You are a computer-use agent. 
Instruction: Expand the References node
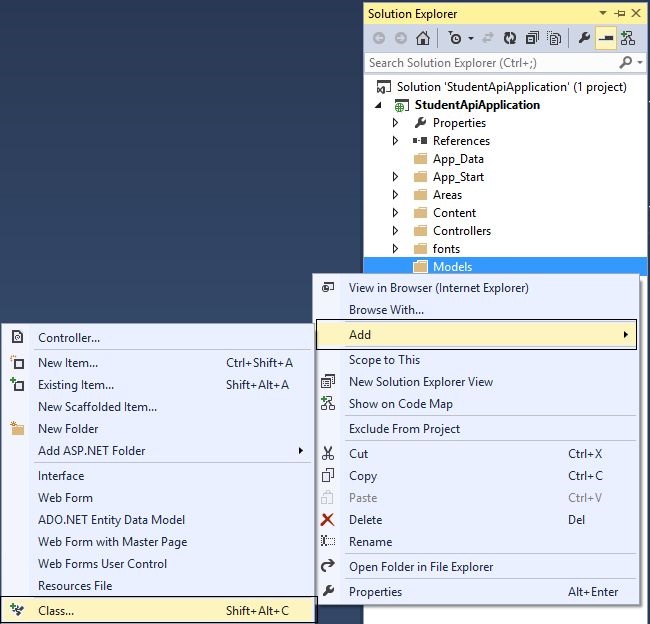pos(395,141)
